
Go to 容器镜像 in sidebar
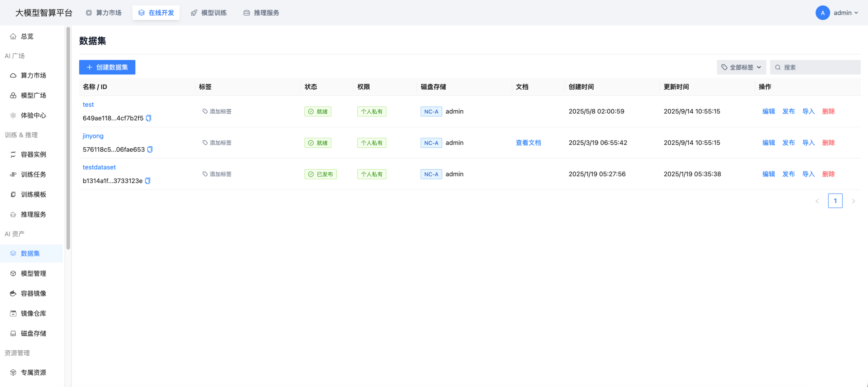tap(33, 293)
